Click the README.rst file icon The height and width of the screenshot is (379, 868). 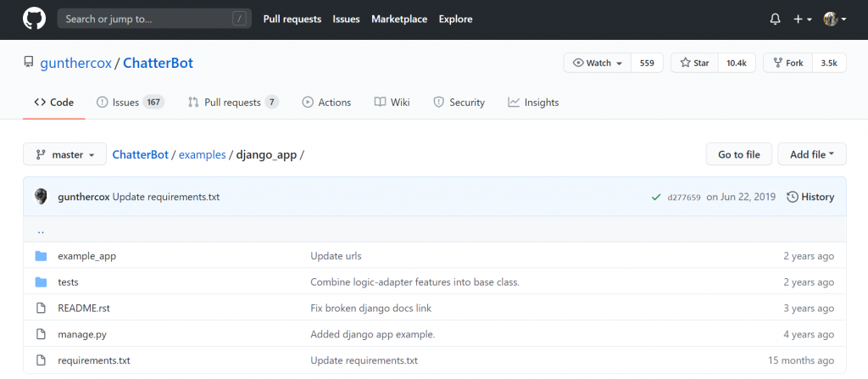click(41, 308)
